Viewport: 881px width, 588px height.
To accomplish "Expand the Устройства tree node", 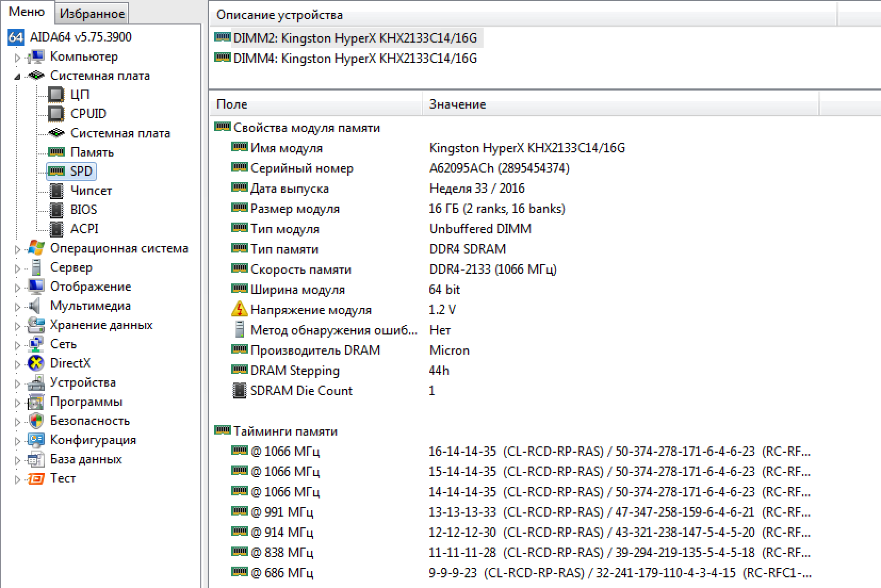I will [x=17, y=383].
